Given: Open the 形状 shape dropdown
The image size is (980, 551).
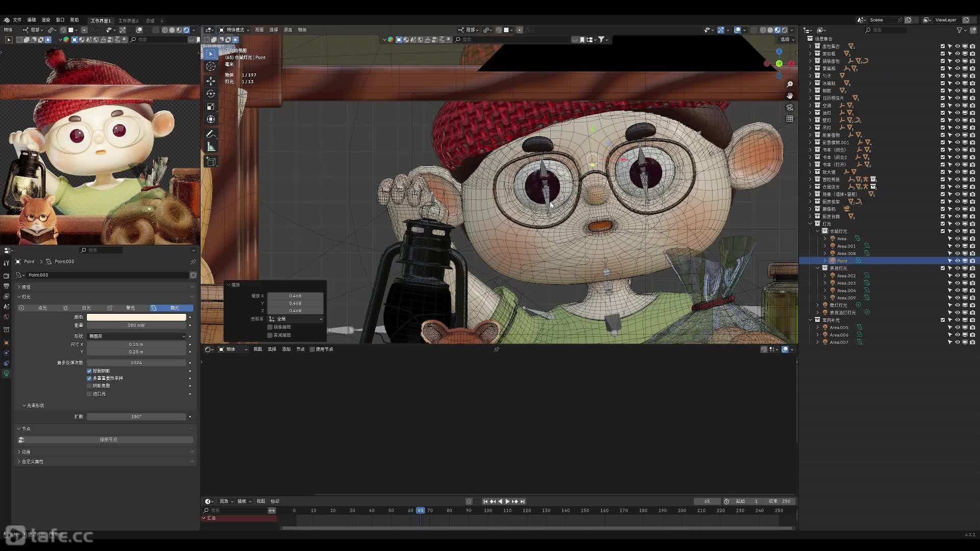Looking at the screenshot, I should [136, 336].
